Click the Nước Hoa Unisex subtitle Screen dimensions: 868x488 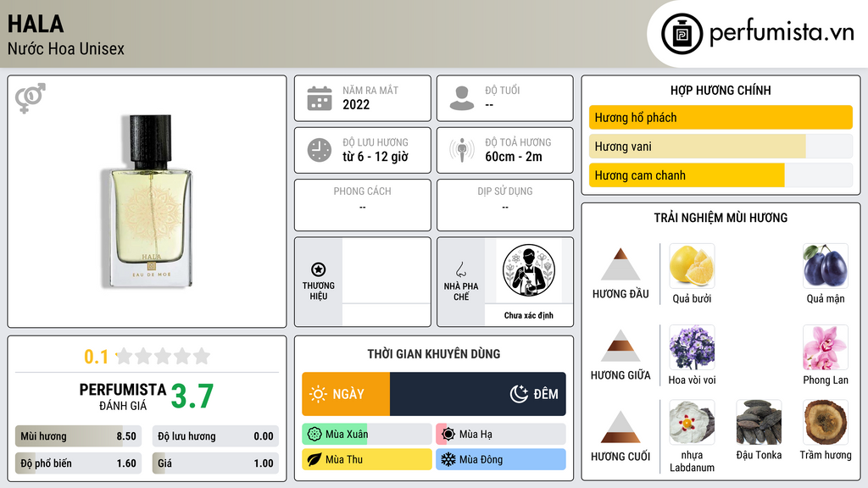[x=66, y=48]
